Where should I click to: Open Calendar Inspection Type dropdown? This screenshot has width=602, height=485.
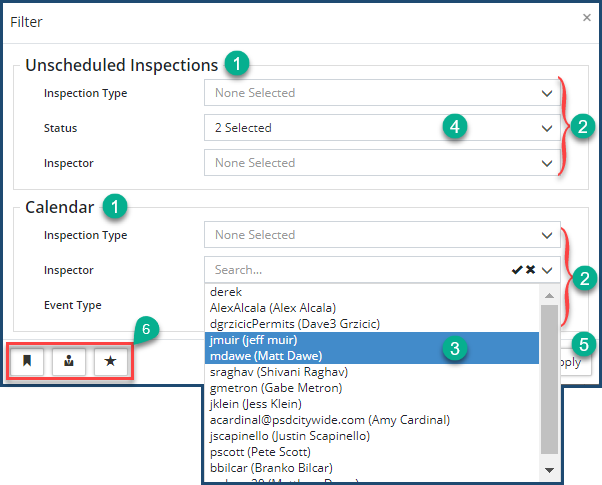coord(381,235)
